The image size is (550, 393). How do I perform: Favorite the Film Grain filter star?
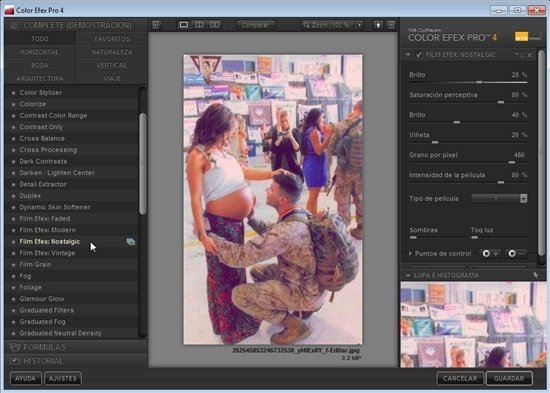pyautogui.click(x=13, y=265)
